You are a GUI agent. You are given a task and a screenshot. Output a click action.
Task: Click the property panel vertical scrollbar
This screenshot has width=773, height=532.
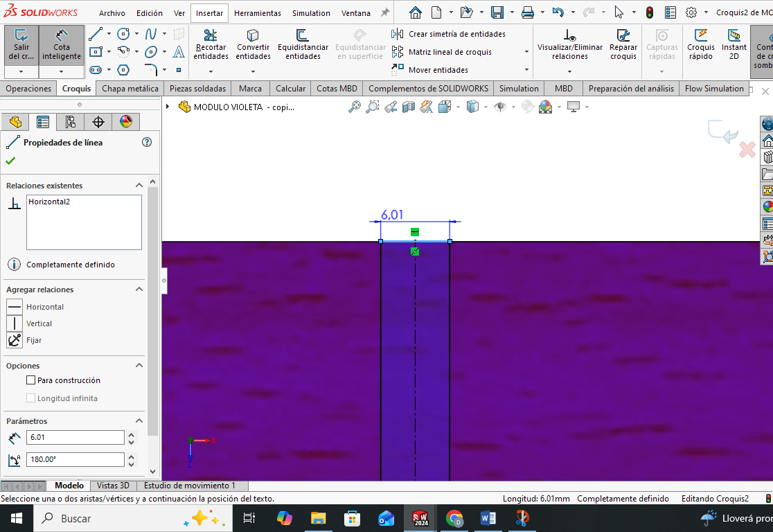click(153, 312)
